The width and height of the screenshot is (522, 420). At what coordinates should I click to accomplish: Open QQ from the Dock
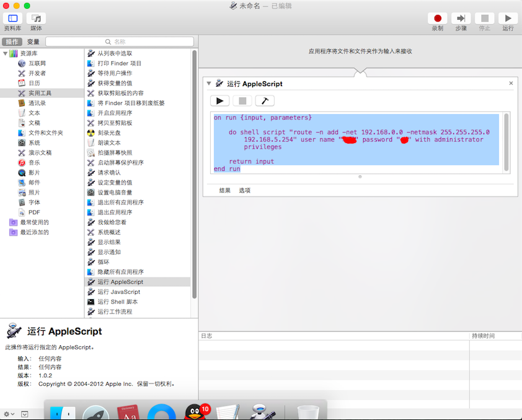(197, 412)
